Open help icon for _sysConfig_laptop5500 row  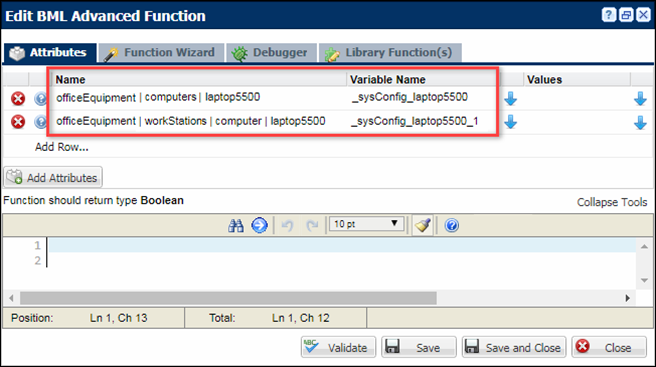(x=41, y=99)
